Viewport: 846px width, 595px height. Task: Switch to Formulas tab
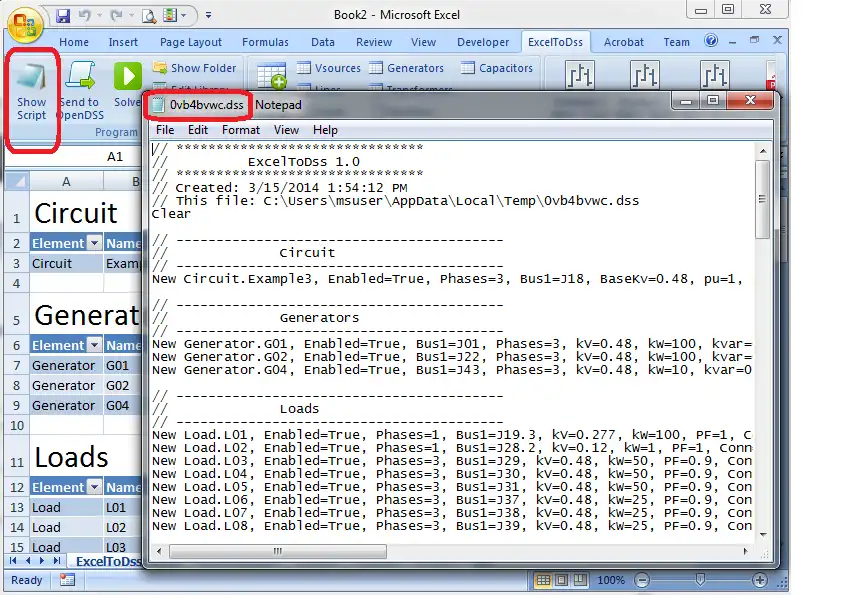(x=265, y=42)
